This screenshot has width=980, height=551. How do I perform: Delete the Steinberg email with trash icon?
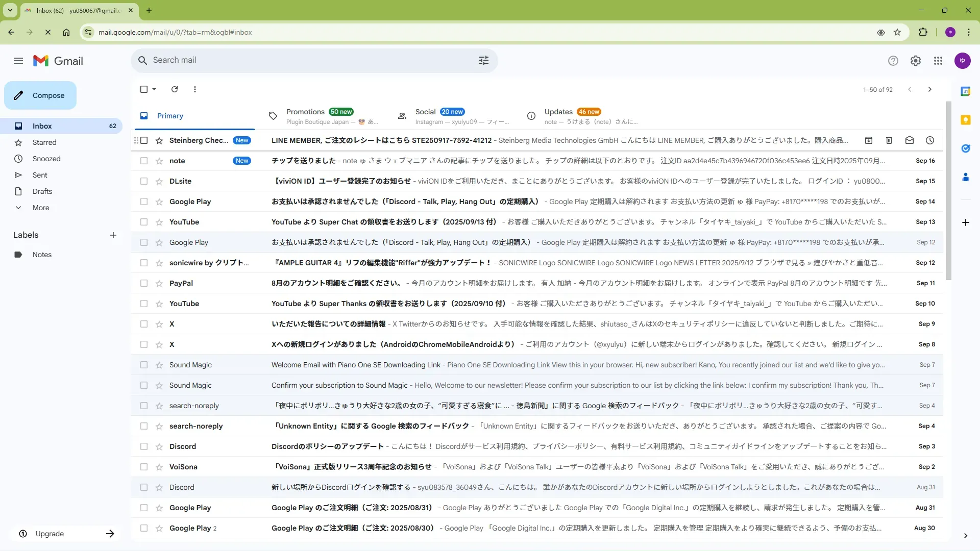(x=889, y=140)
